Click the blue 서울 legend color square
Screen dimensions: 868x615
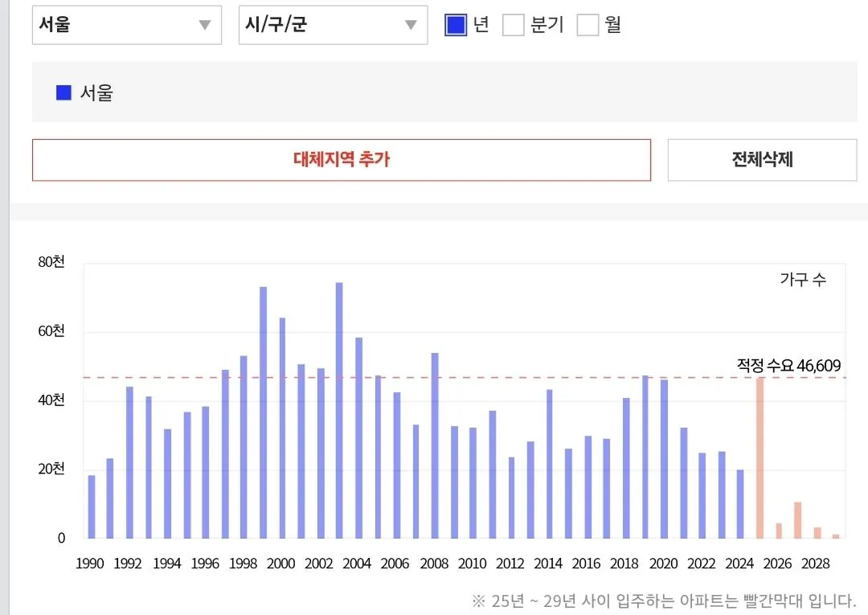(63, 93)
